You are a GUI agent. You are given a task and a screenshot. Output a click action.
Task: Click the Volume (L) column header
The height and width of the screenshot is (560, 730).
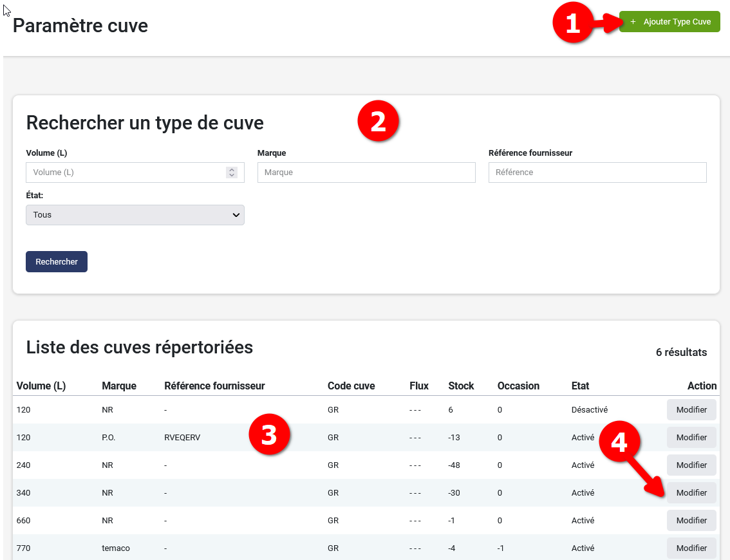click(x=41, y=386)
